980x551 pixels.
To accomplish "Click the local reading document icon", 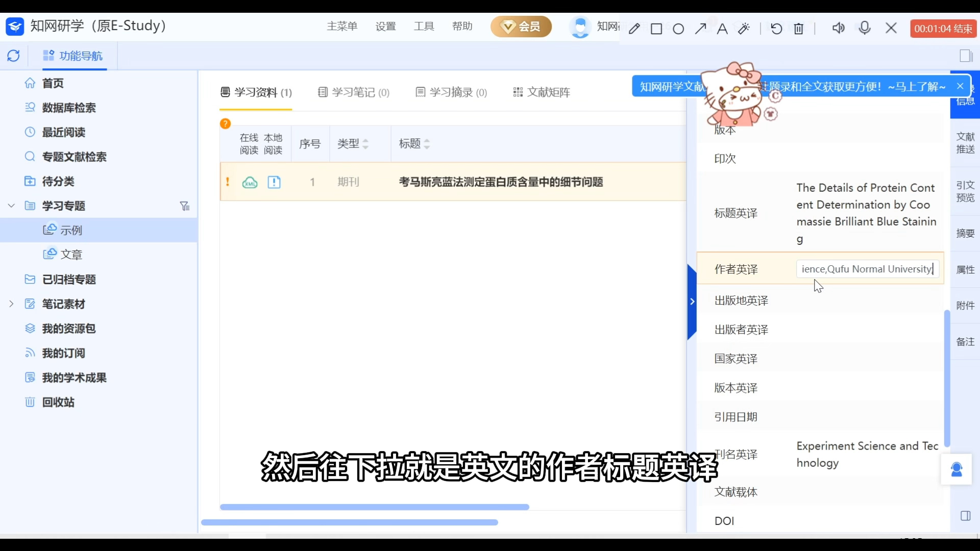I will [274, 182].
